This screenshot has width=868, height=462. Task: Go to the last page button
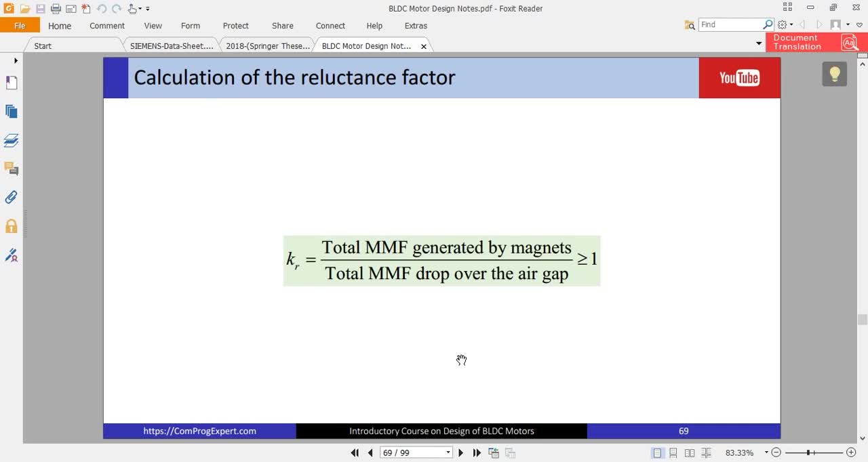477,453
